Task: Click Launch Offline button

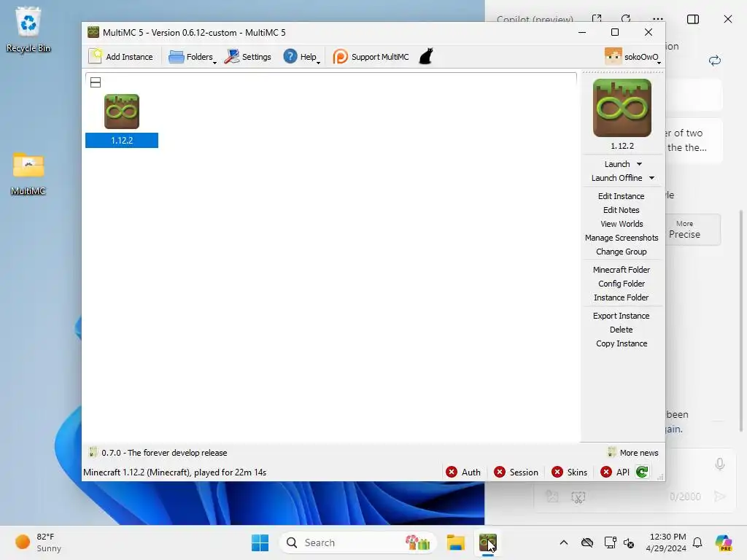Action: click(616, 178)
